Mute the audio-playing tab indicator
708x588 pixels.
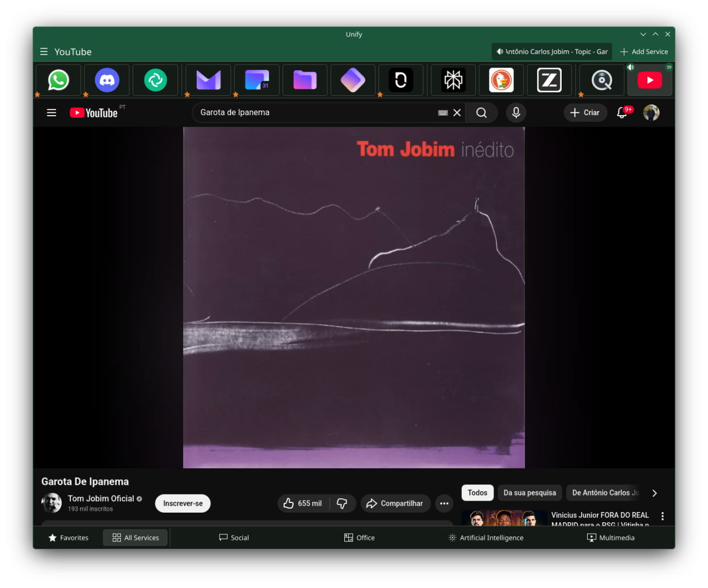tap(500, 52)
